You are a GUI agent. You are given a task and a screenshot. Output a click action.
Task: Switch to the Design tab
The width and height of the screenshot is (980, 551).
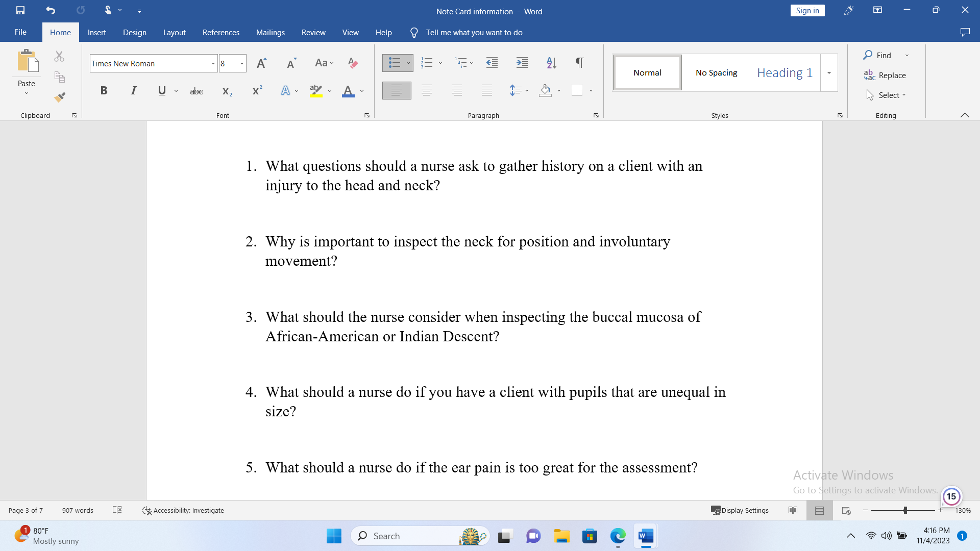coord(135,32)
